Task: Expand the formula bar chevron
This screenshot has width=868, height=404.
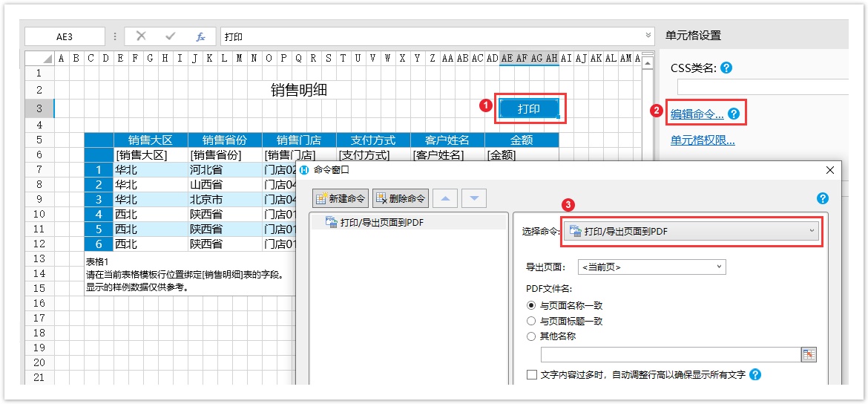Action: 649,36
